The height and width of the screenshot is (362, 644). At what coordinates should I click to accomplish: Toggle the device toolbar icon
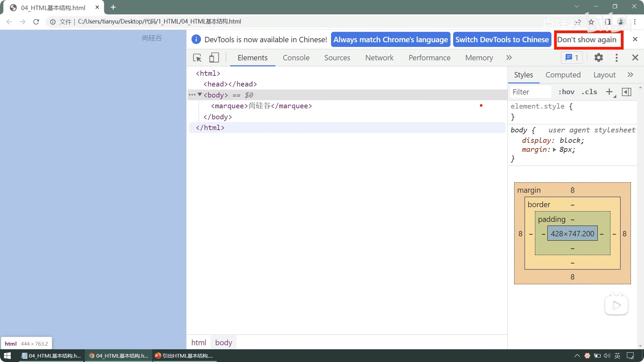tap(214, 58)
